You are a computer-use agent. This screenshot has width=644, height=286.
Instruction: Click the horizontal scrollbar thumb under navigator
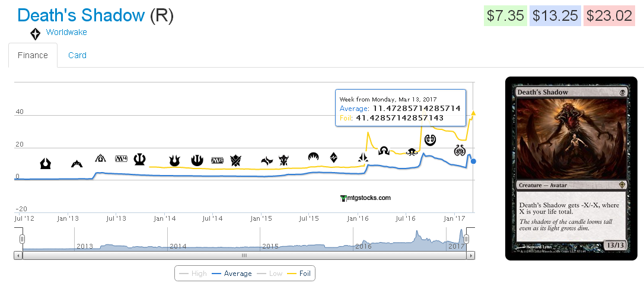(x=244, y=255)
